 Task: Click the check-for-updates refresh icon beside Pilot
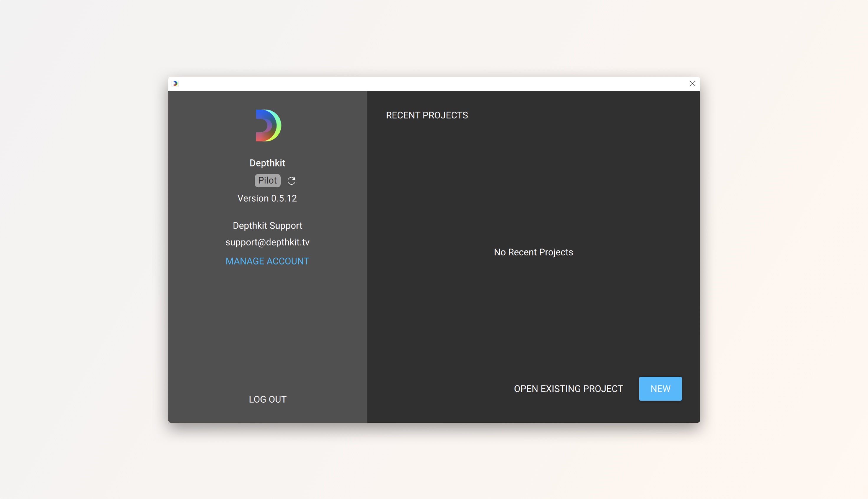(x=291, y=181)
